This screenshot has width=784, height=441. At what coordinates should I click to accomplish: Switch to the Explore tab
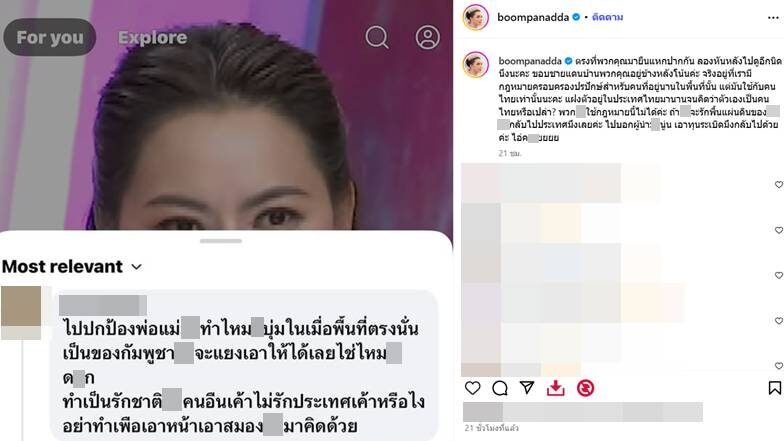pyautogui.click(x=152, y=38)
